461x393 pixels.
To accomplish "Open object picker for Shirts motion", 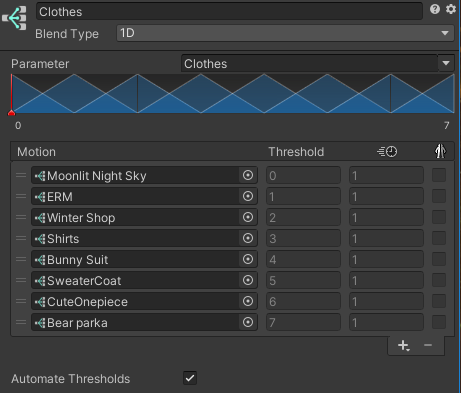I will coord(248,238).
